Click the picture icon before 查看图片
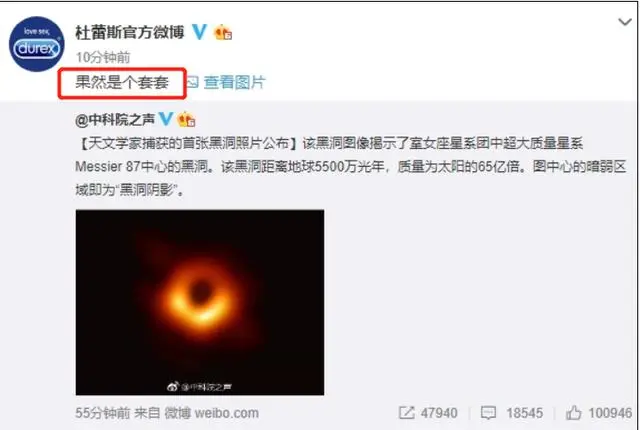 click(192, 82)
